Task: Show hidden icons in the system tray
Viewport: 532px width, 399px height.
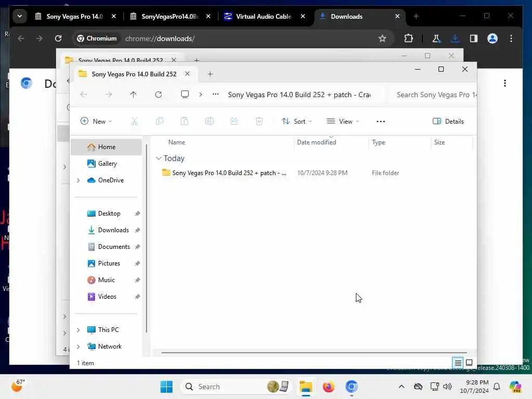Action: click(x=402, y=387)
